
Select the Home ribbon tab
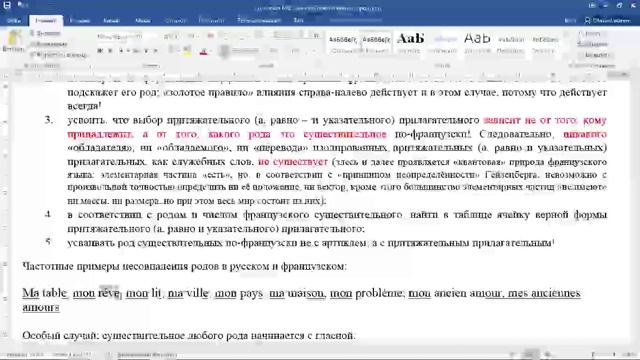(46, 20)
